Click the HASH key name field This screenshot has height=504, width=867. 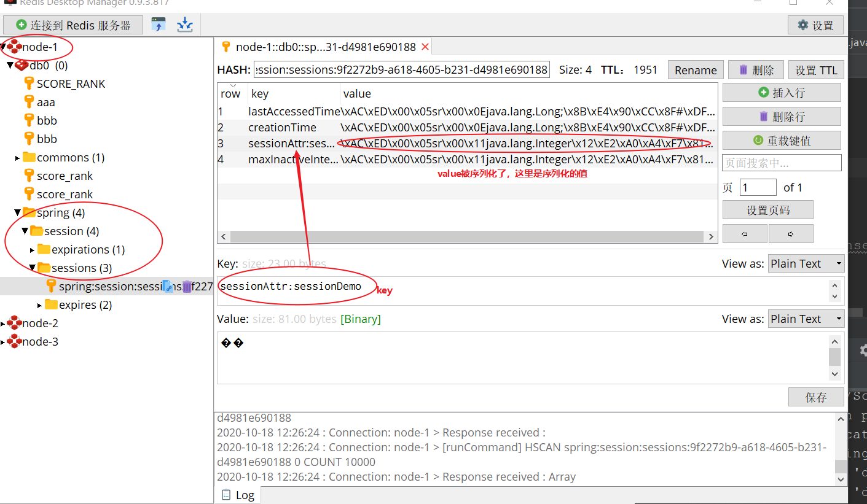point(402,69)
